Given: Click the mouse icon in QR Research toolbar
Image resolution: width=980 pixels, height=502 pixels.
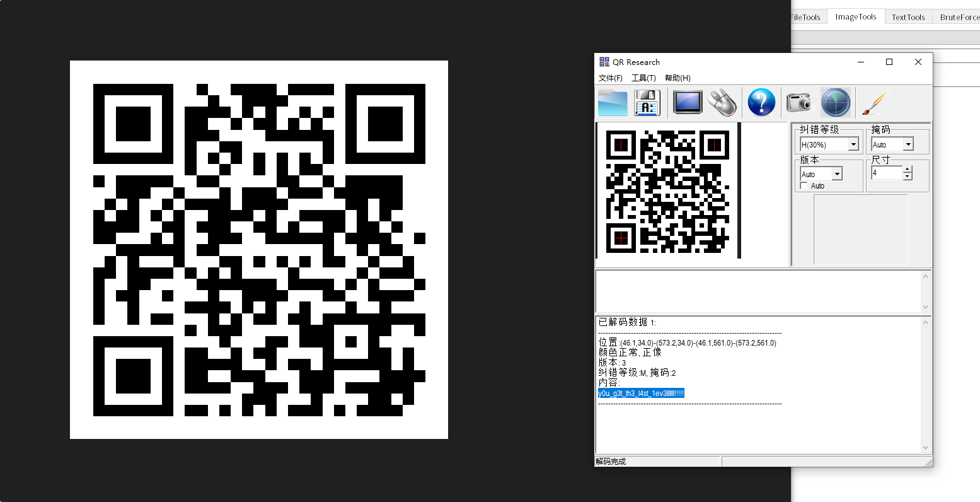Looking at the screenshot, I should click(722, 102).
